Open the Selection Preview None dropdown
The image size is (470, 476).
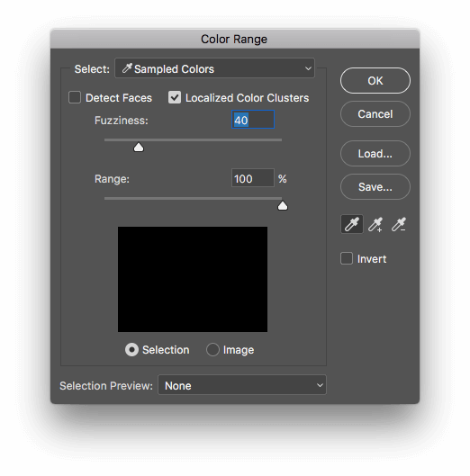(x=242, y=385)
